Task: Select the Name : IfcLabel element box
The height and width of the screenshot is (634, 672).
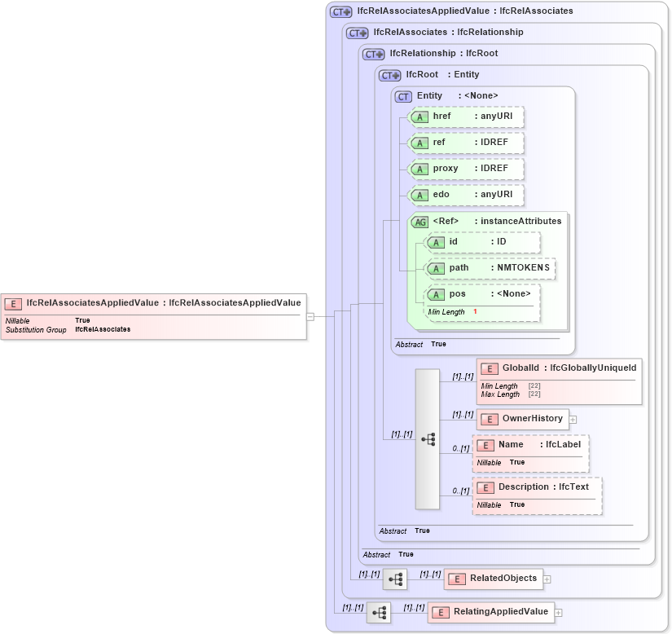Action: pos(529,452)
